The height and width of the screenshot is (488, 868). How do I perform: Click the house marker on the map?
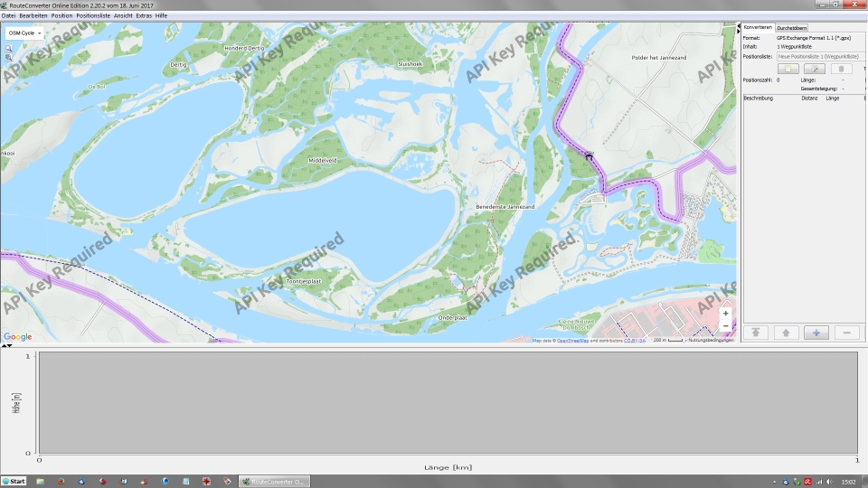point(589,155)
